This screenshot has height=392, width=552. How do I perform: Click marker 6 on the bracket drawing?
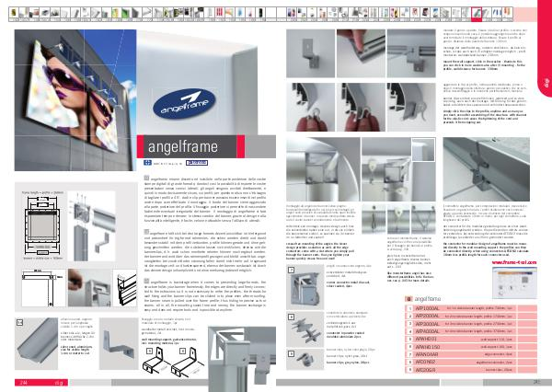[182, 351]
